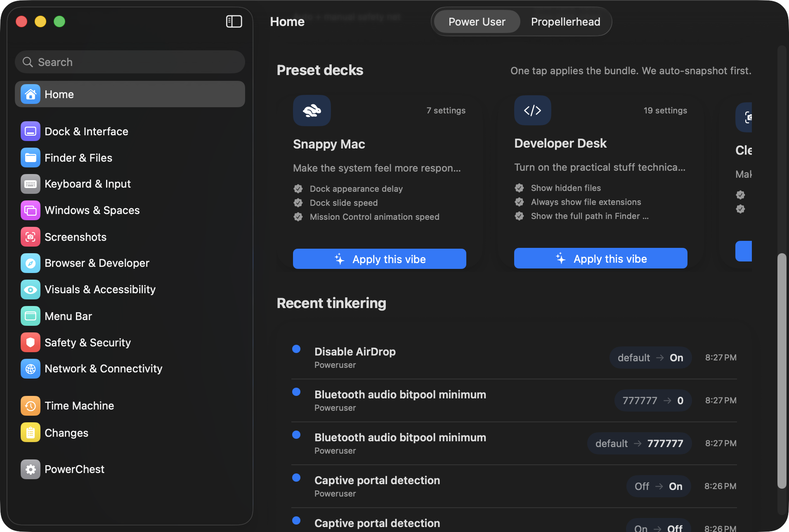Open the Screenshots settings icon
This screenshot has width=789, height=532.
pyautogui.click(x=30, y=237)
